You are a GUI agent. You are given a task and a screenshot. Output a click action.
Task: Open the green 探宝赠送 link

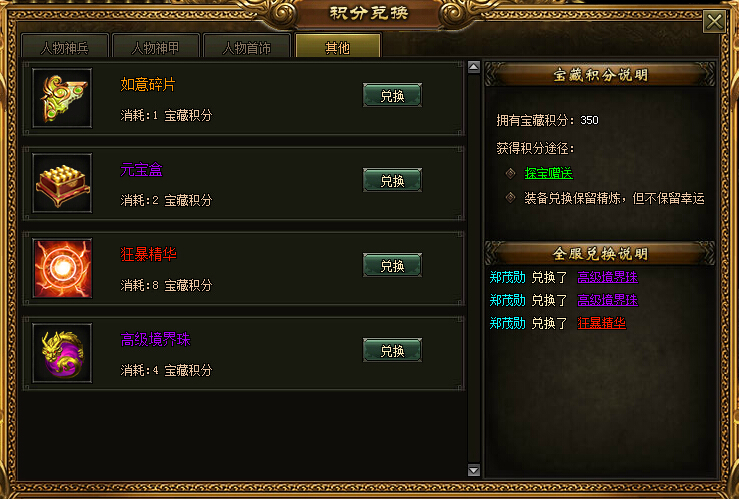point(549,173)
